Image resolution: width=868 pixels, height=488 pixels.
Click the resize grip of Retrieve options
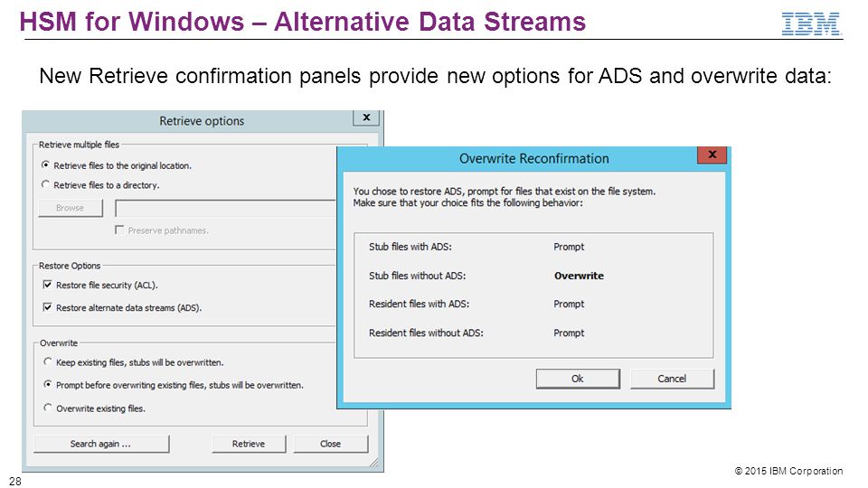[374, 463]
